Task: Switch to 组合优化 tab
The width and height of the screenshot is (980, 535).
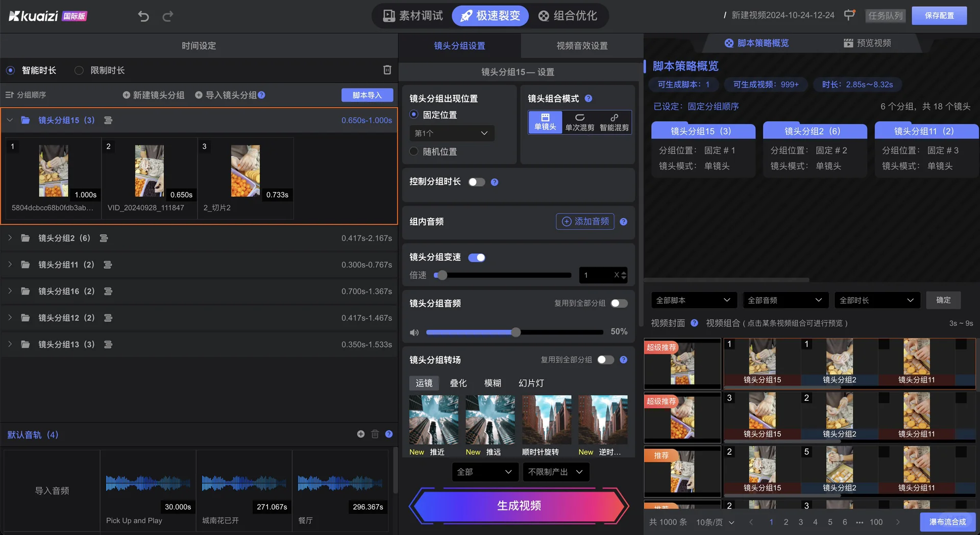Action: click(x=568, y=16)
